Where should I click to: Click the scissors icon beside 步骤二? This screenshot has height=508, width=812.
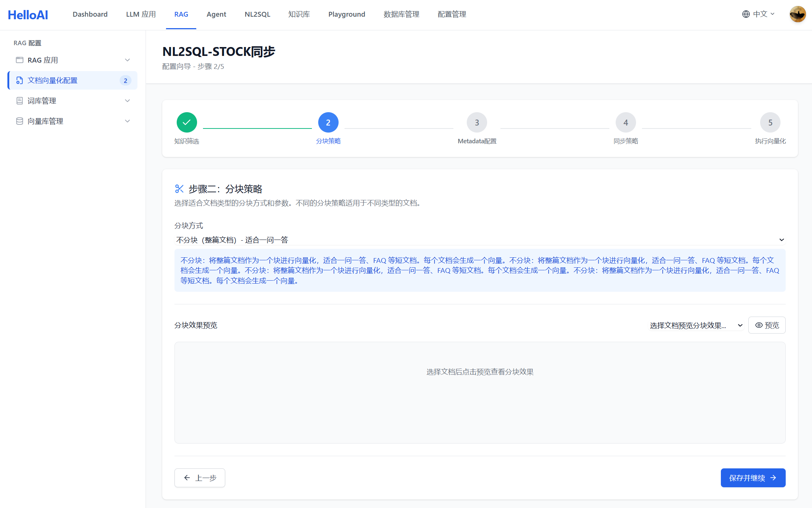point(179,189)
